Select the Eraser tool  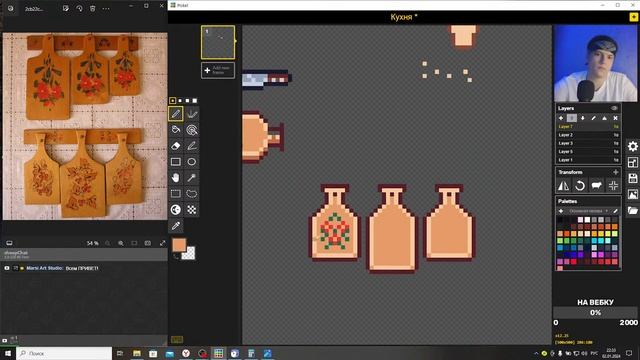(176, 146)
